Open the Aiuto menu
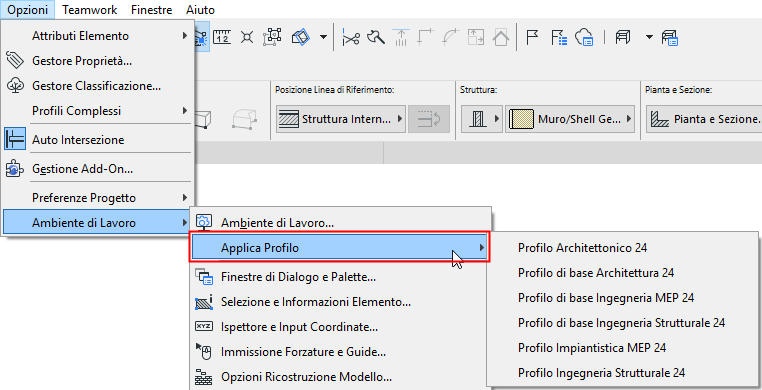 200,9
